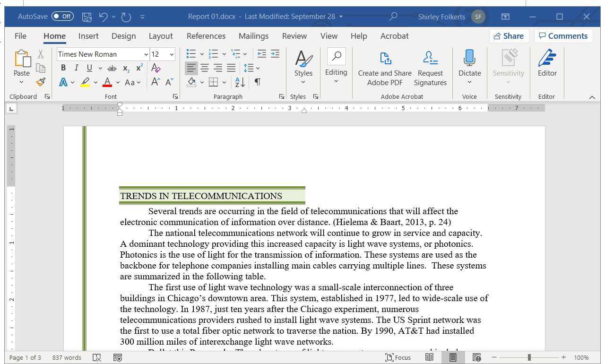Open the font name dropdown
Viewport: 605px width, 364px height.
145,54
